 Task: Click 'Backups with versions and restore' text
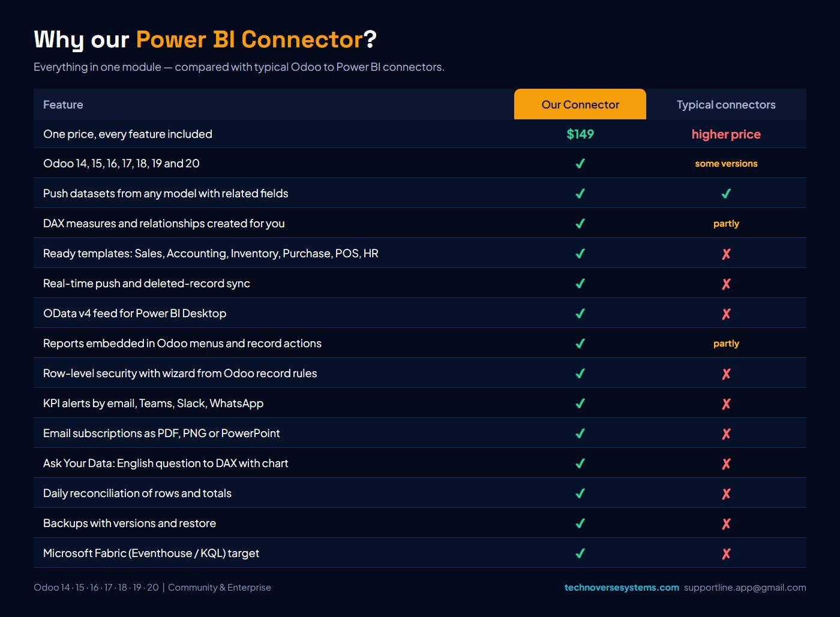click(x=130, y=523)
